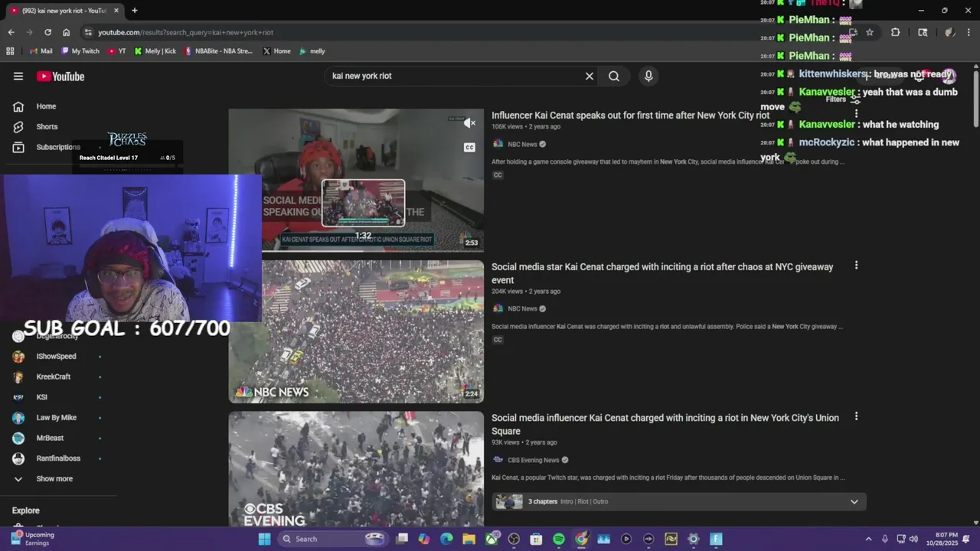This screenshot has width=980, height=551.
Task: Open the browser home page icon
Action: click(x=66, y=32)
